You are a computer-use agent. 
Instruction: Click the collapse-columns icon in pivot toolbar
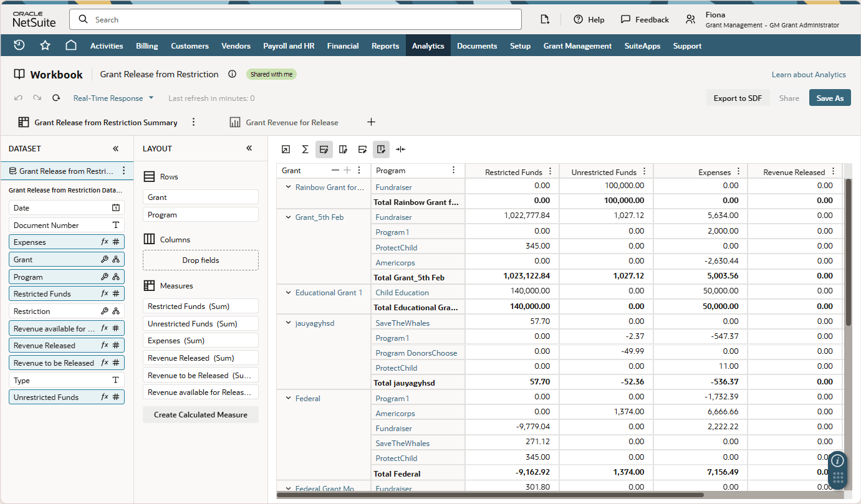[400, 150]
